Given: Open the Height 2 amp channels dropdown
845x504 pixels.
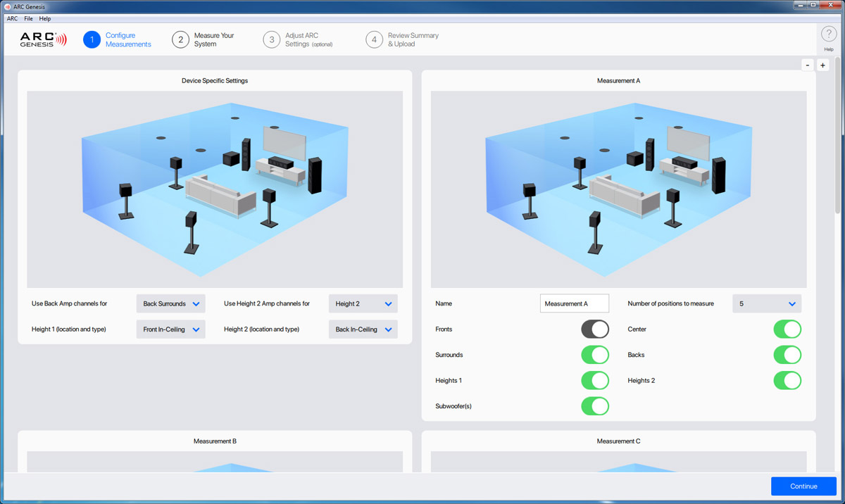Looking at the screenshot, I should coord(363,304).
